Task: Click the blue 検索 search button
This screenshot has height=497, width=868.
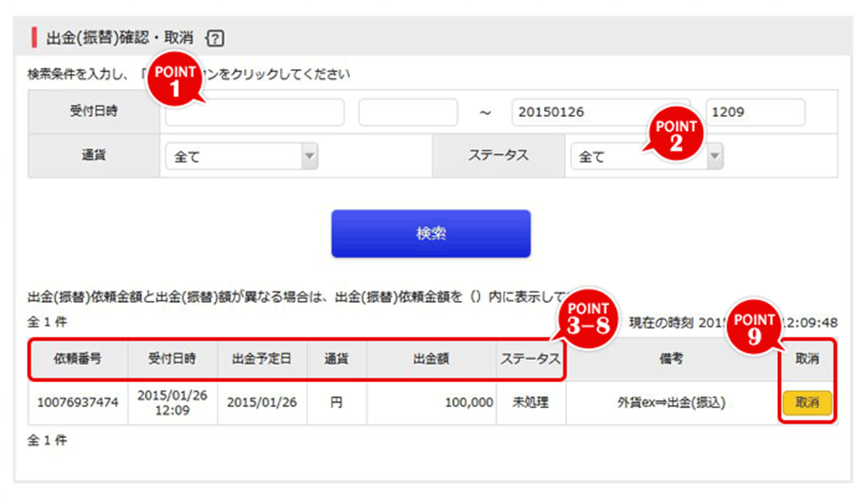Action: click(431, 234)
